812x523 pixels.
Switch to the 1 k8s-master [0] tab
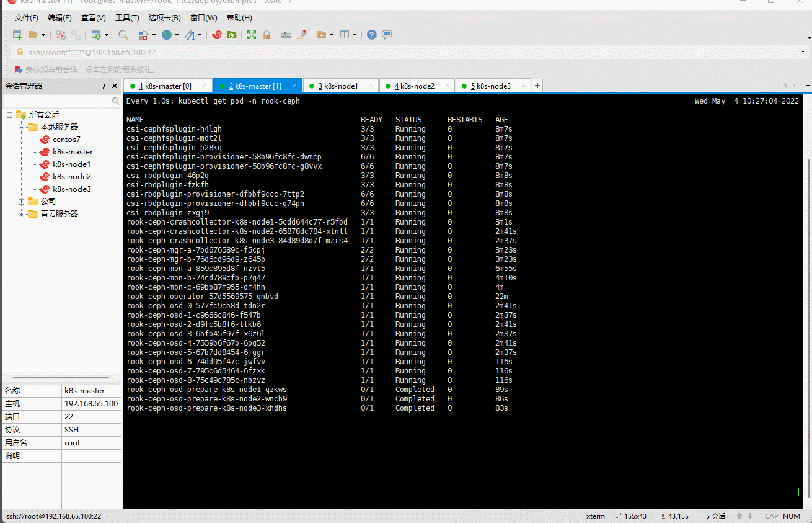pos(168,86)
